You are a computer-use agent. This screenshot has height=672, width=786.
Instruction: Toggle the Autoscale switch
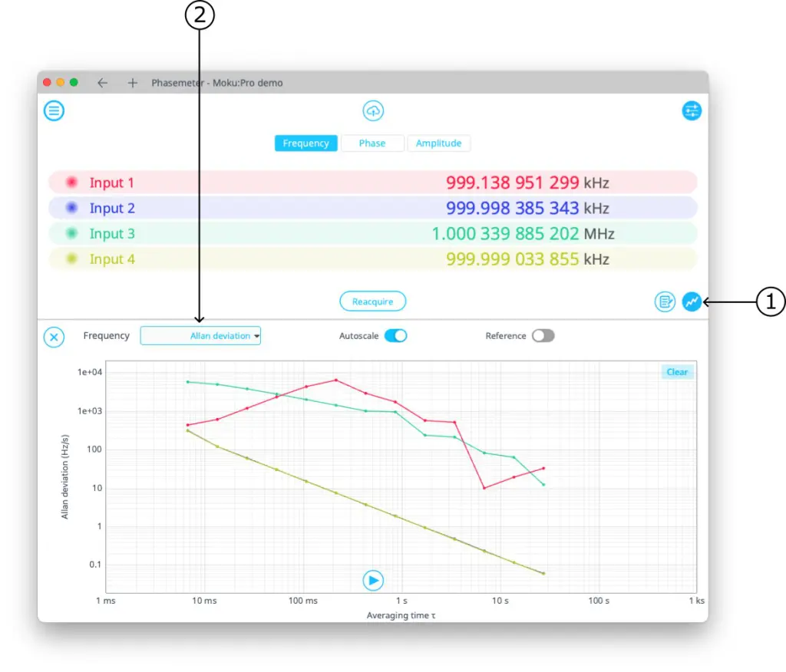click(x=395, y=336)
